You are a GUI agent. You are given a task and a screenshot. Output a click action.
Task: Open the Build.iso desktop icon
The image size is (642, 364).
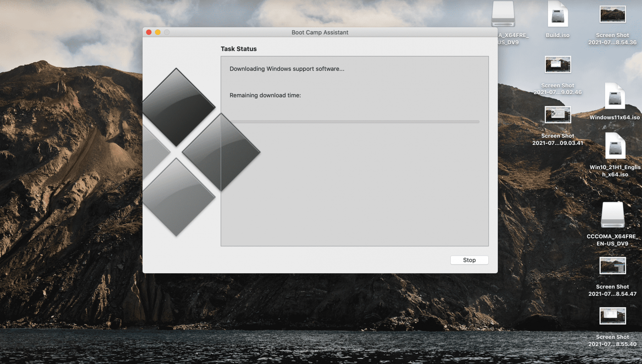(557, 14)
